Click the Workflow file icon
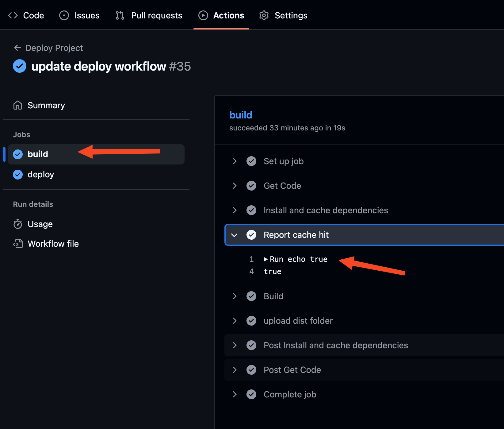Screen dimensions: 504x429 point(18,244)
